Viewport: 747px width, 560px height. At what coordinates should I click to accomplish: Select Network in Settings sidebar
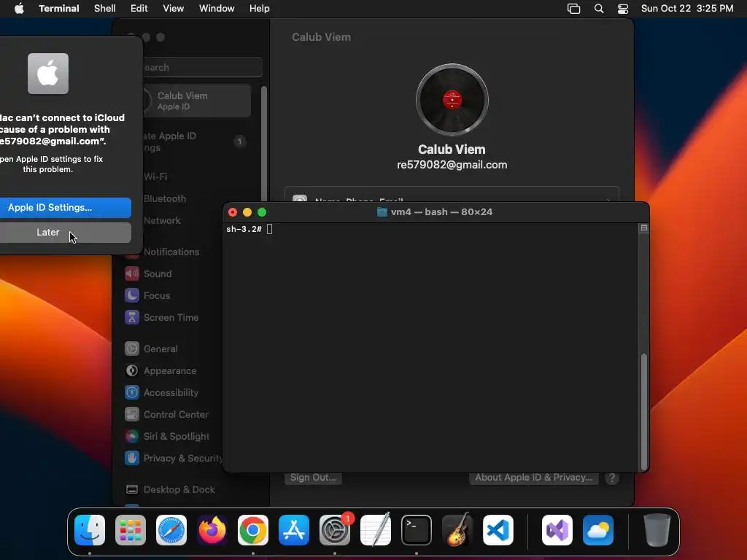(x=162, y=220)
